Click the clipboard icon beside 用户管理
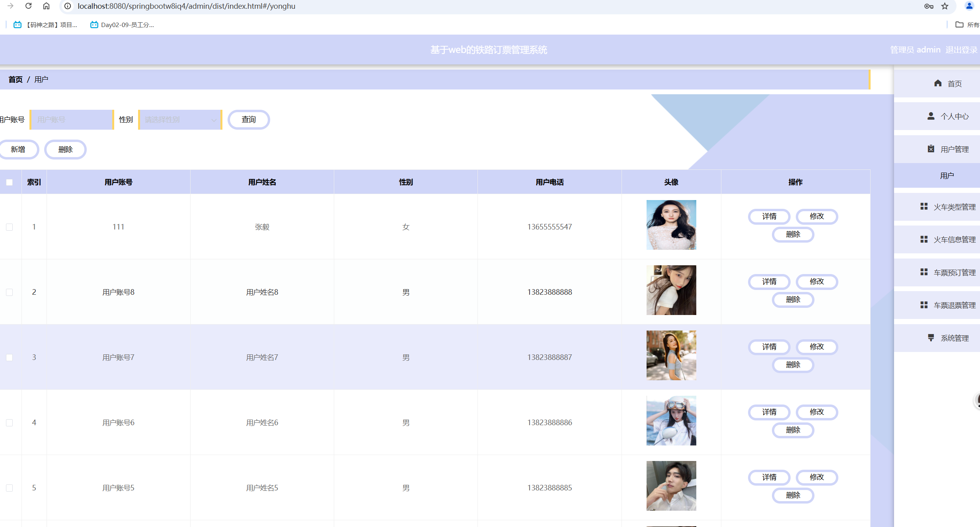This screenshot has height=527, width=980. tap(931, 149)
